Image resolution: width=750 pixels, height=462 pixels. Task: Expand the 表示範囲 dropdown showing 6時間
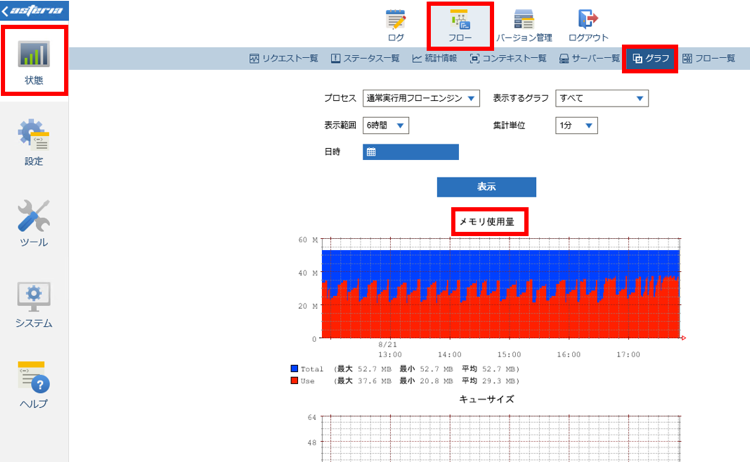click(x=386, y=125)
